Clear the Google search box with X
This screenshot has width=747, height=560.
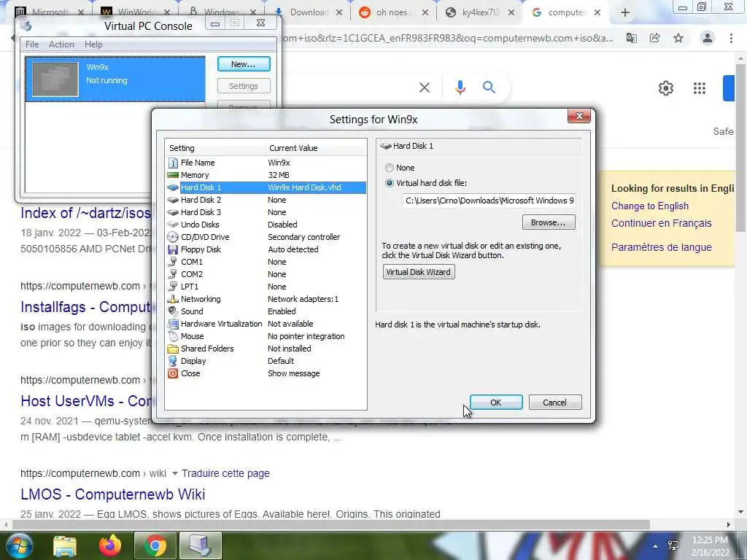tap(425, 87)
